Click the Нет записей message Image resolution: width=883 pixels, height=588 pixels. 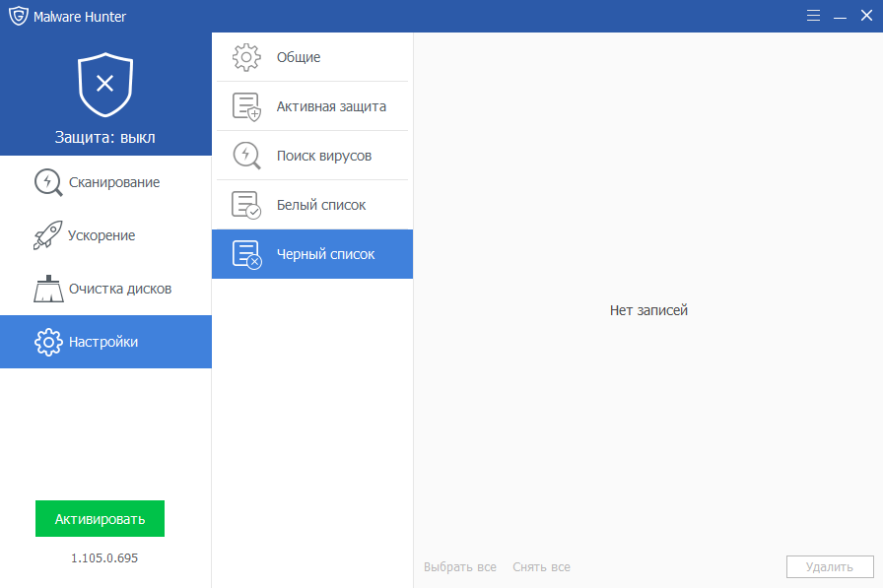click(x=648, y=310)
